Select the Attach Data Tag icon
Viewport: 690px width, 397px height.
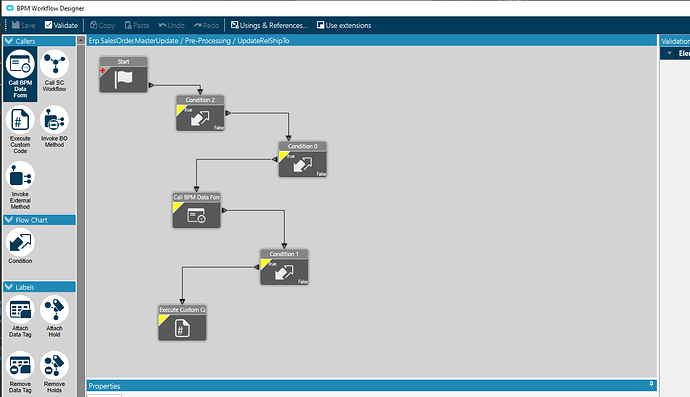[20, 310]
